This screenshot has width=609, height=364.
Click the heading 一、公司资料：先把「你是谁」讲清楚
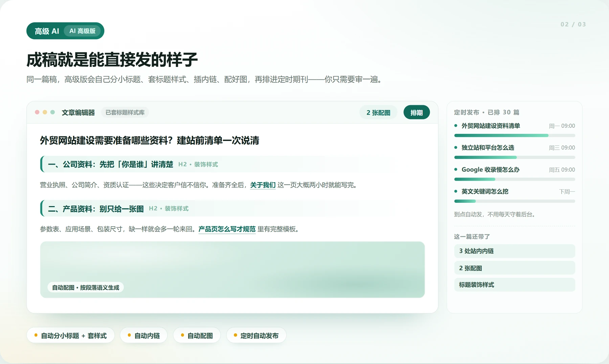pos(111,164)
